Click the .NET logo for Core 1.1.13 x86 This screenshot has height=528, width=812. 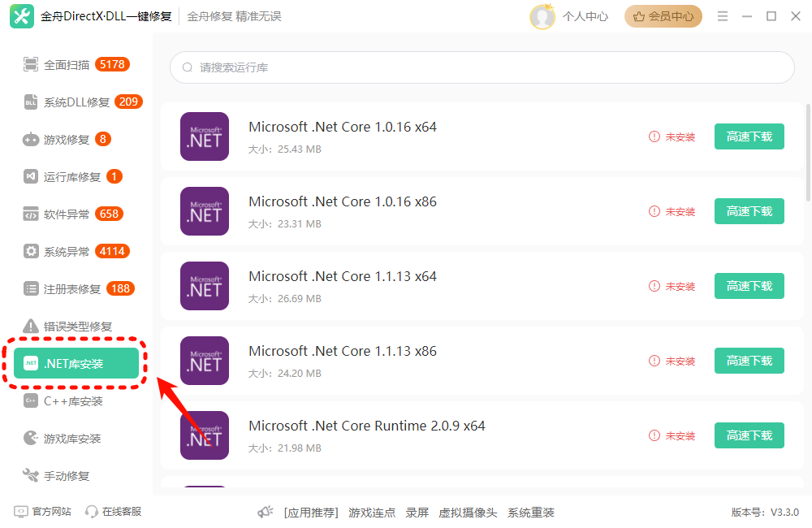pyautogui.click(x=205, y=360)
